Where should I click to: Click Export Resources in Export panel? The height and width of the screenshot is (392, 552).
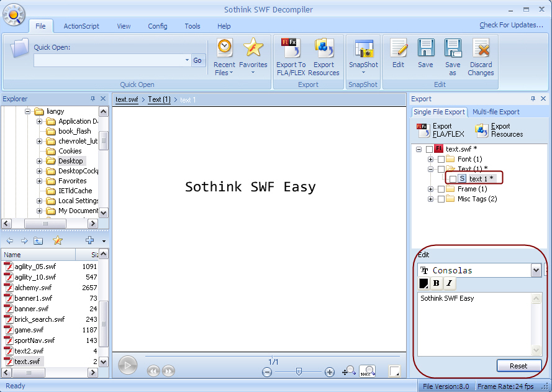pos(499,130)
